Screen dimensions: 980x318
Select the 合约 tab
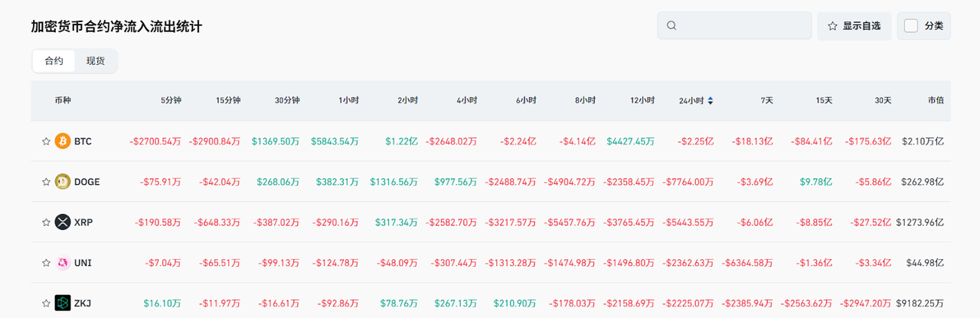(54, 61)
